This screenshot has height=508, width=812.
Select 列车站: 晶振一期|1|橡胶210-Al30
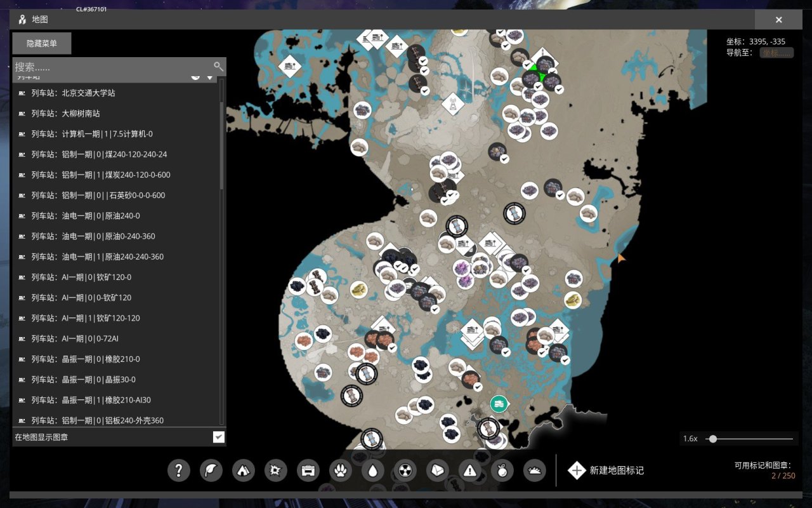pos(115,400)
